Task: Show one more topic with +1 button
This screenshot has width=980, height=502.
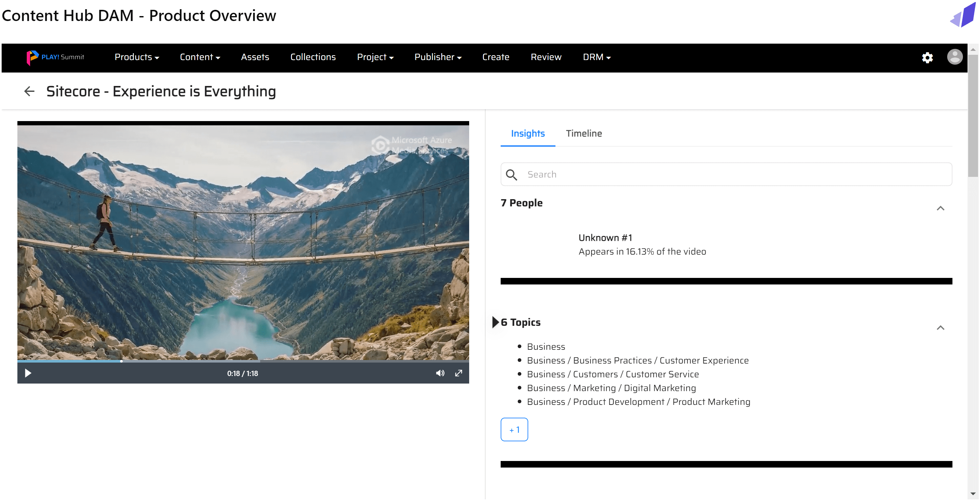Action: [514, 429]
